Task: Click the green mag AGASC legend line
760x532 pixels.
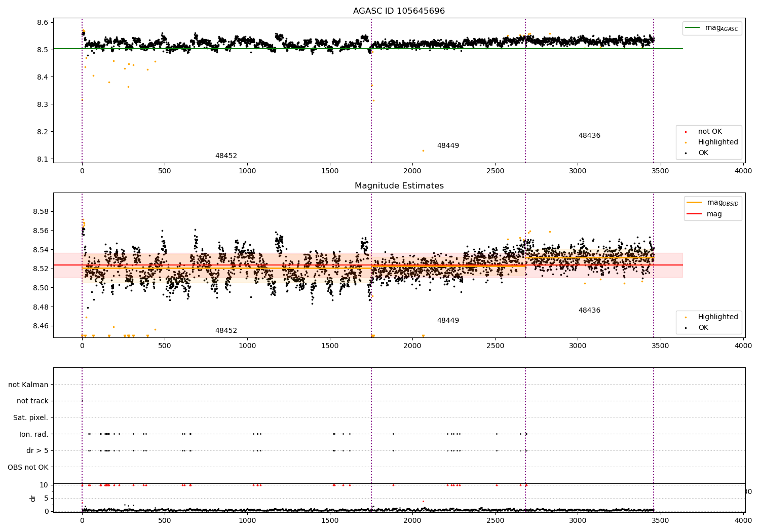Action: 693,28
